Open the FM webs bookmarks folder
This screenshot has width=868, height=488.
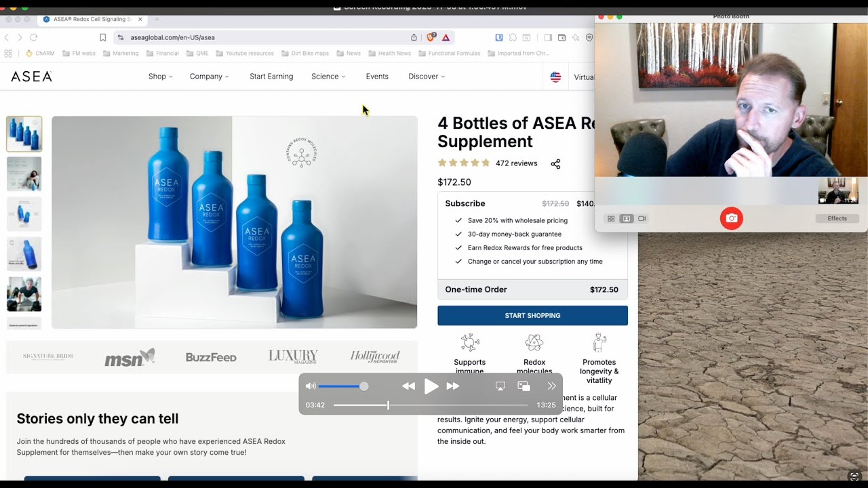(79, 53)
